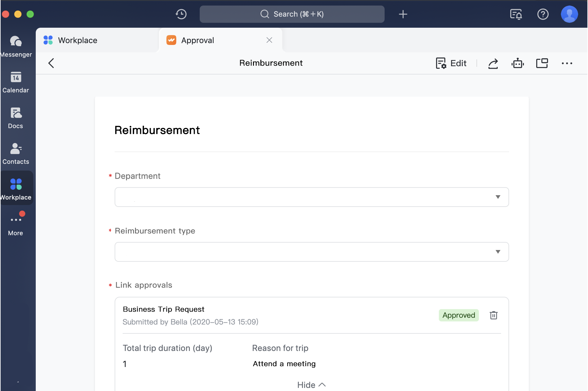Open the More options ellipsis menu

pos(567,63)
